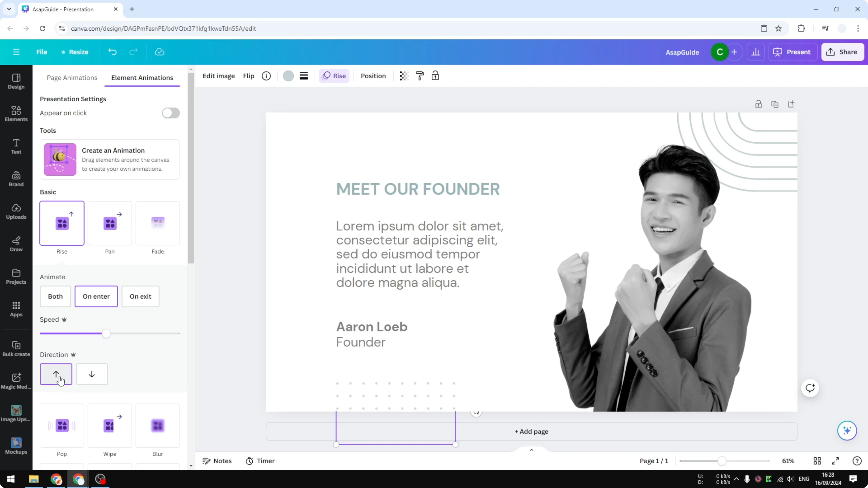The image size is (868, 488).
Task: Click the Rise animation toolbar button
Action: [x=334, y=76]
